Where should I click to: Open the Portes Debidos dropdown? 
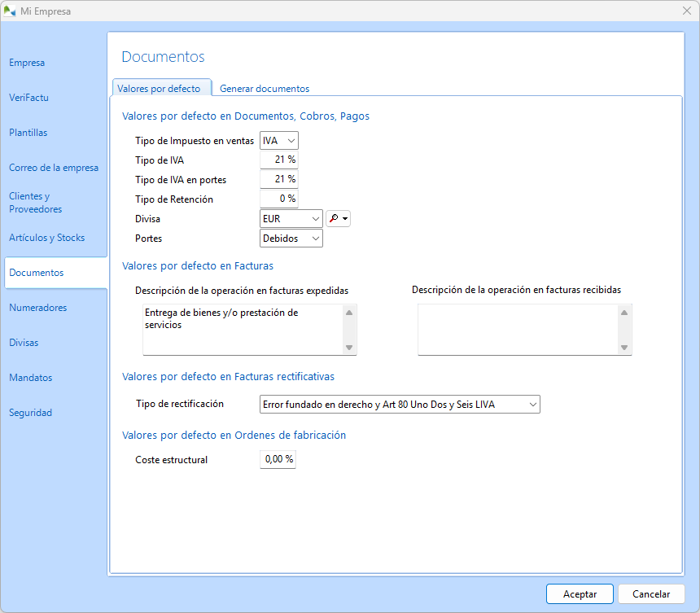[x=291, y=239]
